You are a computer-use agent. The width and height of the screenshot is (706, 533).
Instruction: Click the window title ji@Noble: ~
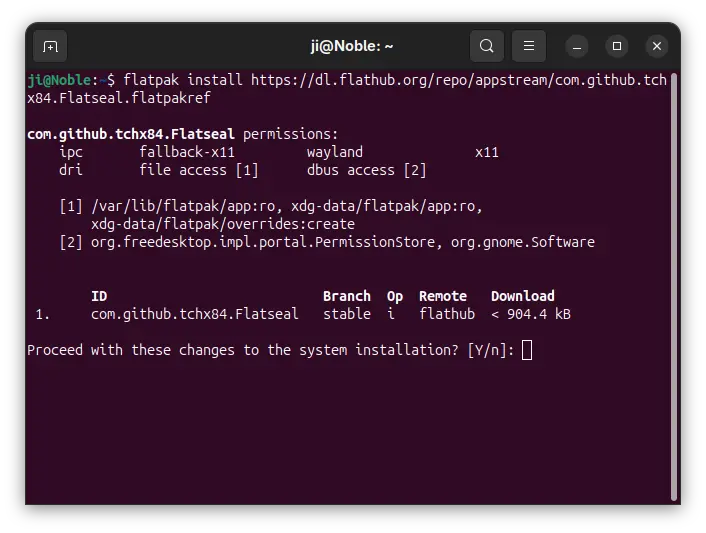point(352,46)
